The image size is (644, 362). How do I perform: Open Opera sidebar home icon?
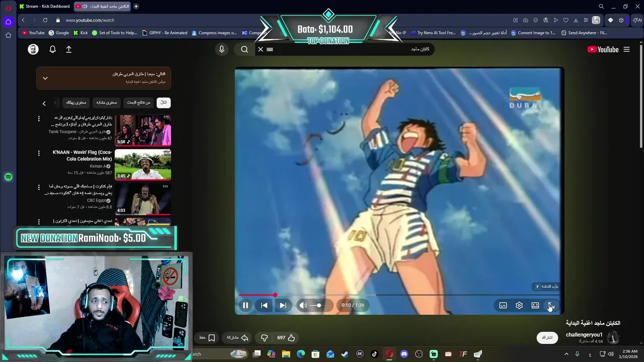(8, 22)
